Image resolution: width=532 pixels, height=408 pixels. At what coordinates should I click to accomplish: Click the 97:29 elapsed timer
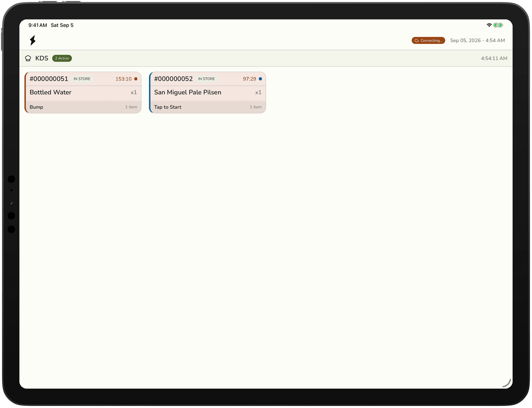point(249,79)
